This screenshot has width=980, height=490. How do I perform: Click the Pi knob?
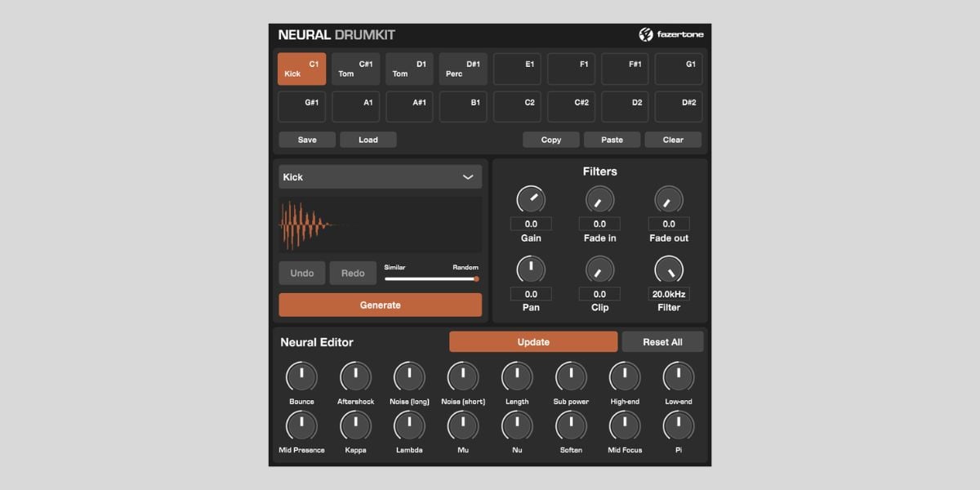pos(679,425)
